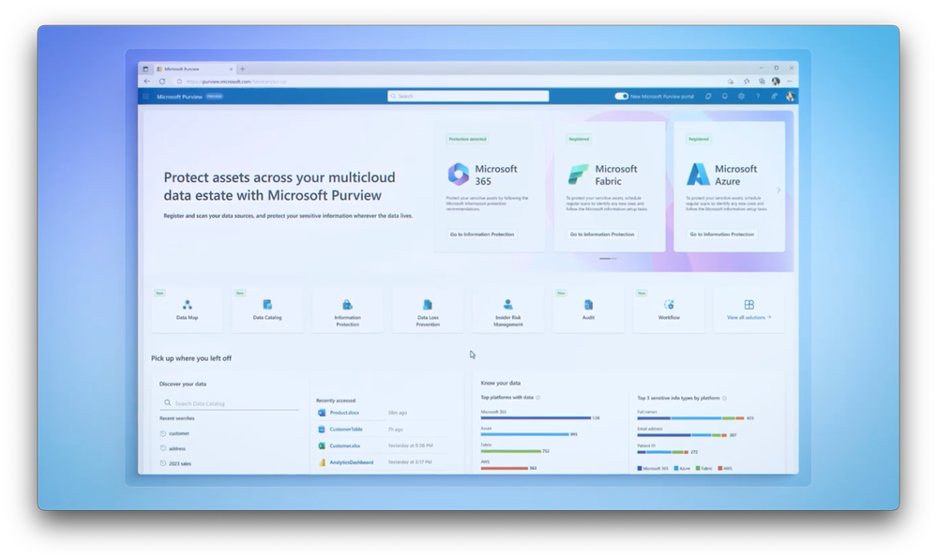Click the info icon beside Top platforms with data
Viewport: 937px width, 560px height.
[x=537, y=398]
